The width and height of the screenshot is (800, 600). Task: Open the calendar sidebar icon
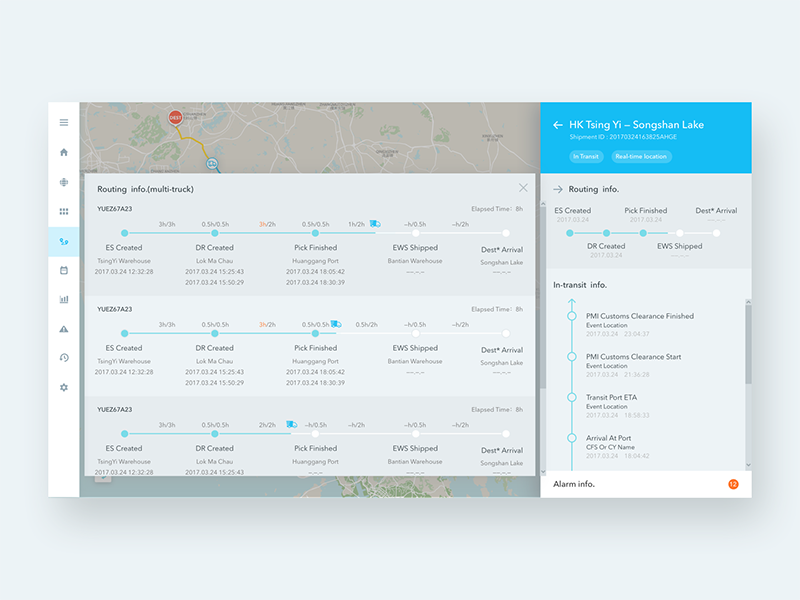pos(64,270)
